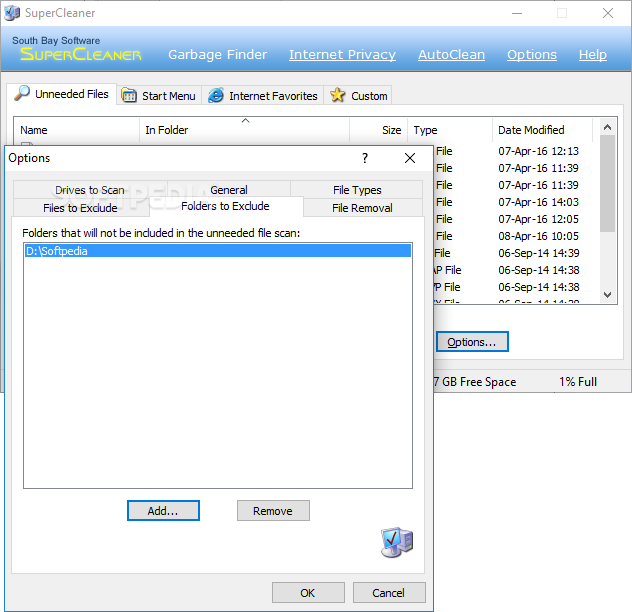Open the Garbage Finder section
Image resolution: width=632 pixels, height=612 pixels.
coord(218,54)
